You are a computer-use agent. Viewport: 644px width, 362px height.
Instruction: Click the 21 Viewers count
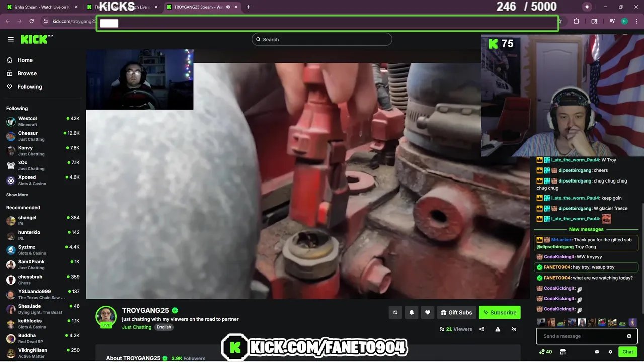tap(456, 329)
